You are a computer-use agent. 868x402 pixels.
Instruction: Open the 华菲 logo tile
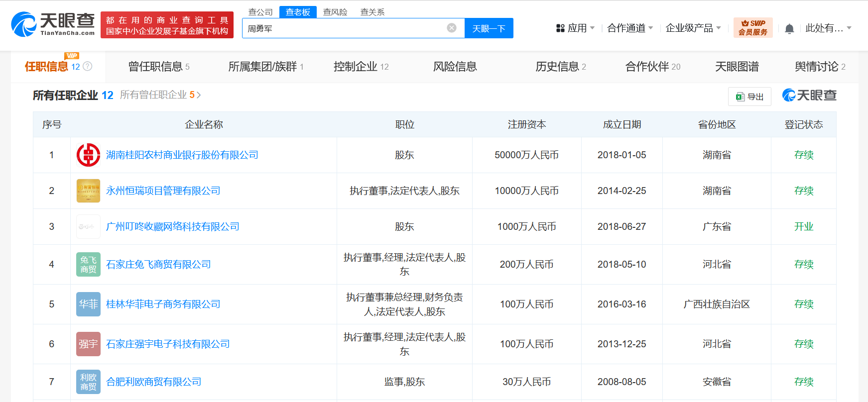coord(88,304)
